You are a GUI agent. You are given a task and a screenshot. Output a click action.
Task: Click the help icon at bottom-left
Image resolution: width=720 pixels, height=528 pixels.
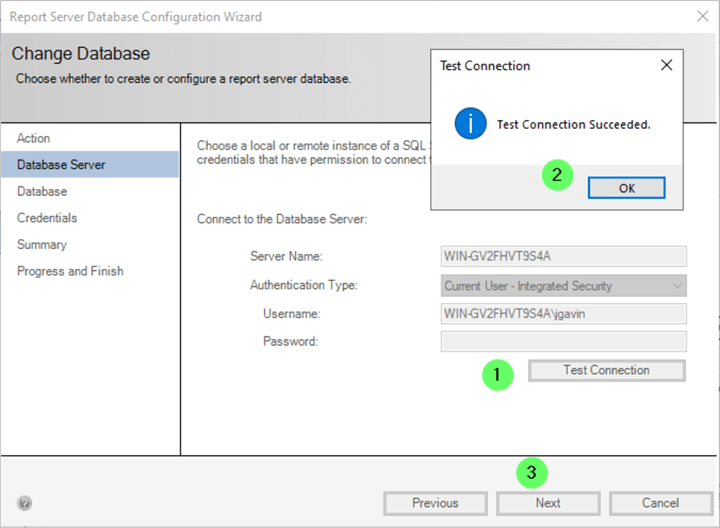coord(25,503)
